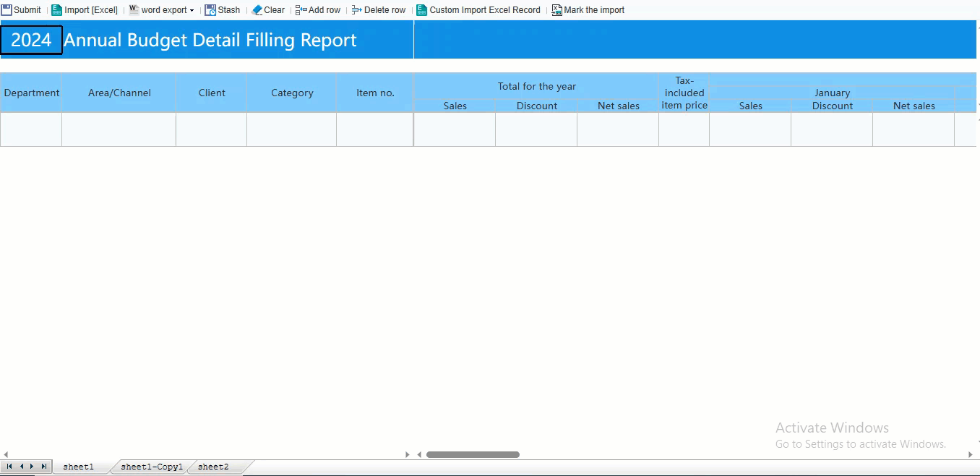
Task: Click the Import [Excel] spreadsheet icon
Action: pos(56,10)
